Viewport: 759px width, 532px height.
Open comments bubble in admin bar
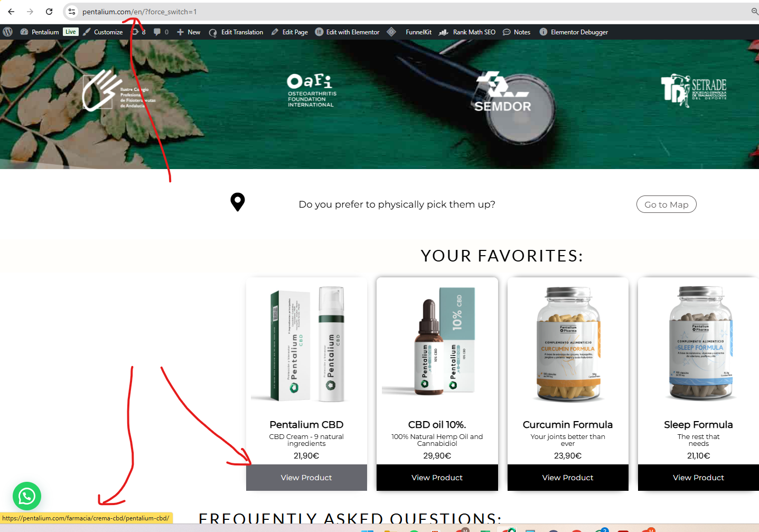point(161,32)
